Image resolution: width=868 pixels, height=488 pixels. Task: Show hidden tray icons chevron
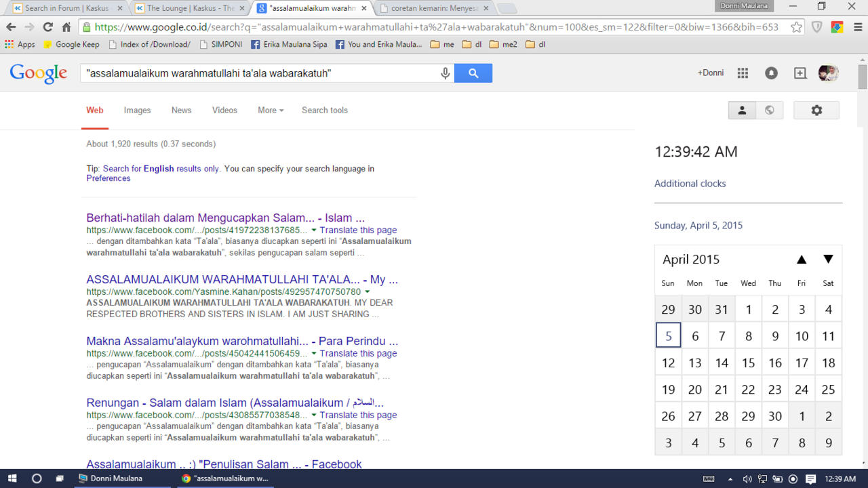click(730, 479)
